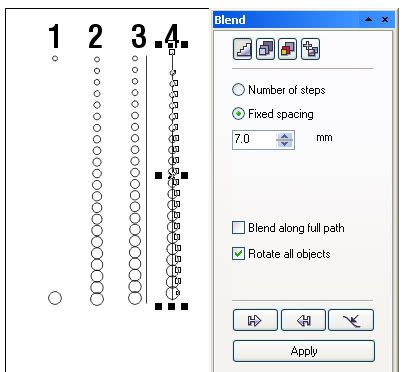
Task: Select the Blend Steps tab icon
Action: click(x=242, y=49)
